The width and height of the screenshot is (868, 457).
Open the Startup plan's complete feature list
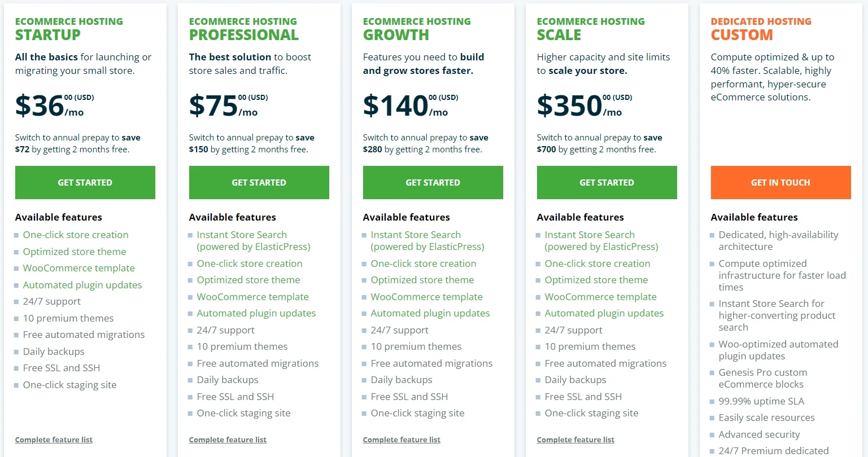pos(54,440)
